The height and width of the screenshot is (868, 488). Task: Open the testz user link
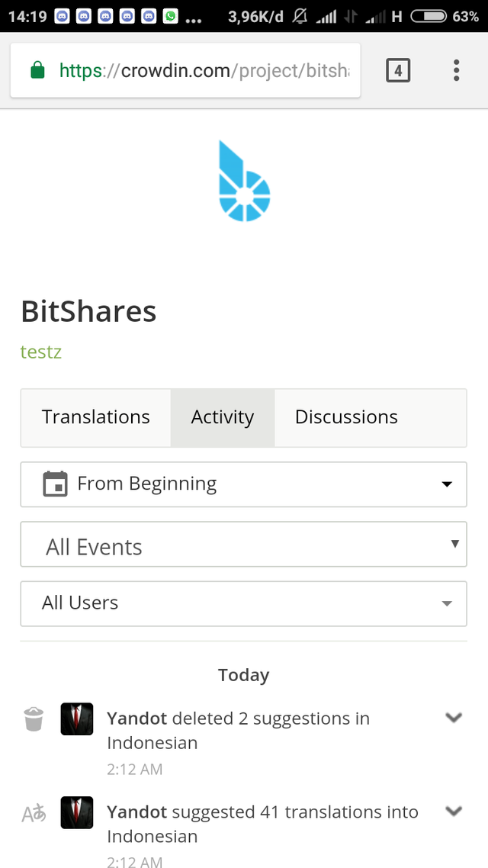[x=41, y=352]
